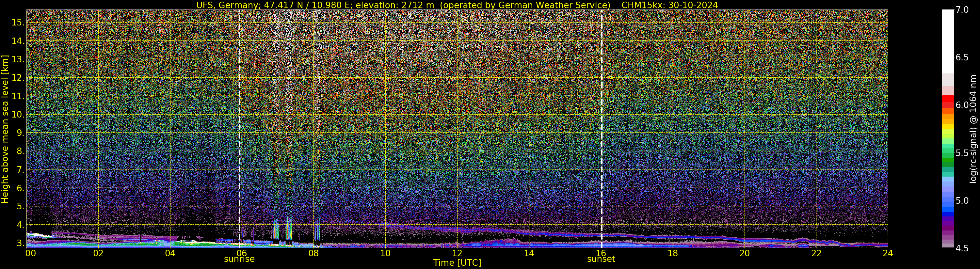Image resolution: width=980 pixels, height=269 pixels.
Task: Click the '10' time tick label
Action: click(385, 253)
